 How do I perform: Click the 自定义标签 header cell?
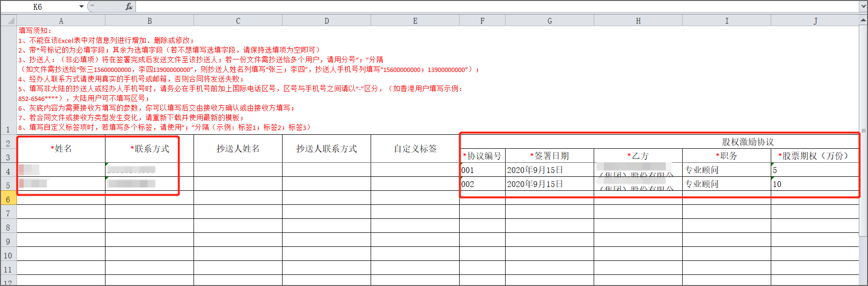pyautogui.click(x=415, y=149)
